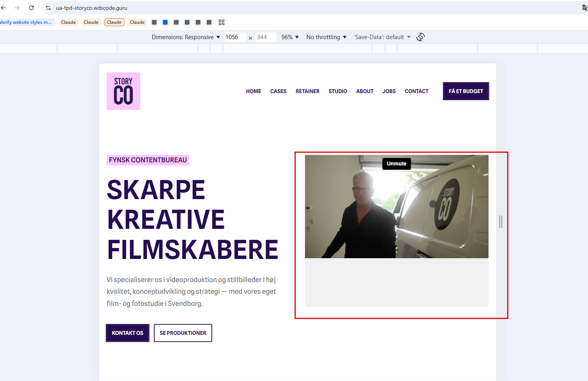Open the CONTACT navigation item
The image size is (588, 381).
pos(417,91)
